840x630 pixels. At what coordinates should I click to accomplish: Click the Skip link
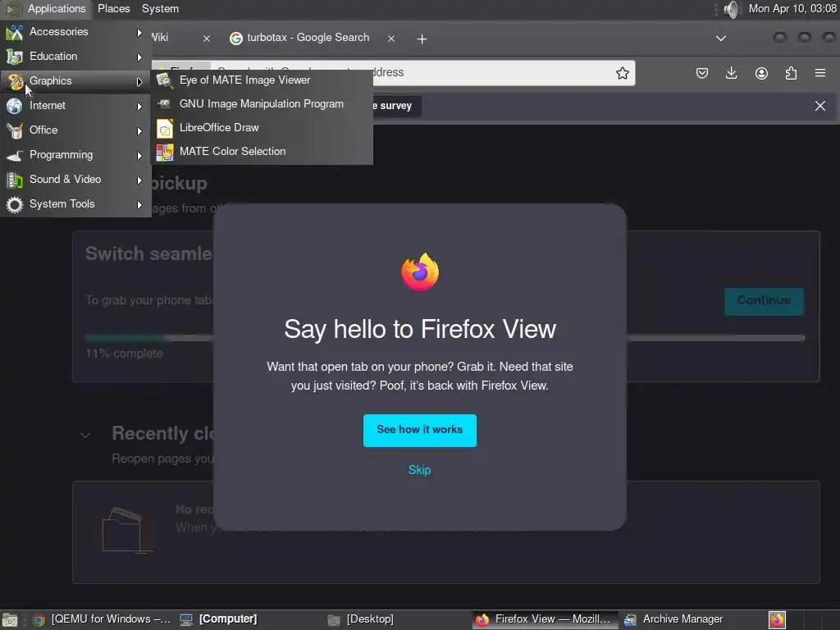419,470
